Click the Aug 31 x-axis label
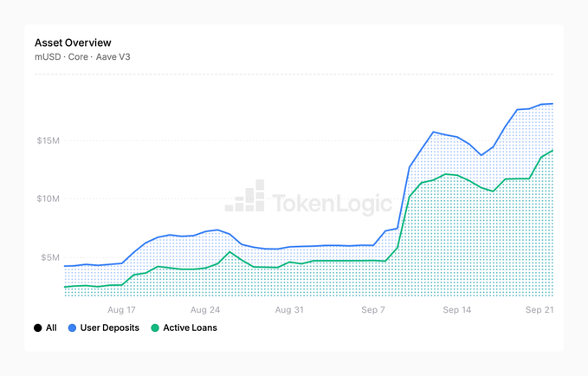Viewport: 588px width, 376px height. point(289,310)
